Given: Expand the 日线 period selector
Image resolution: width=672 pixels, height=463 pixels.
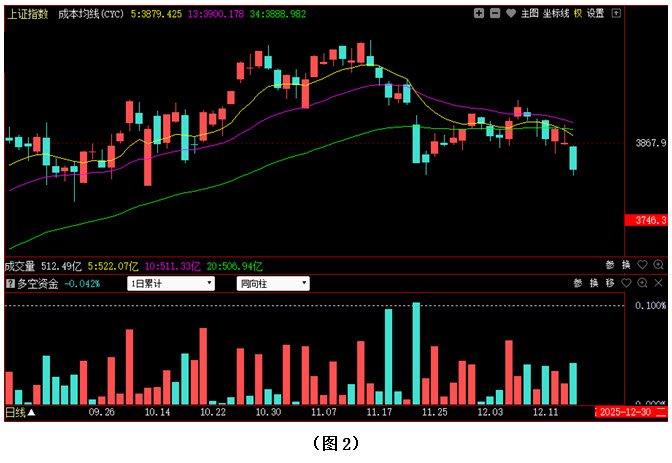Looking at the screenshot, I should click(20, 412).
